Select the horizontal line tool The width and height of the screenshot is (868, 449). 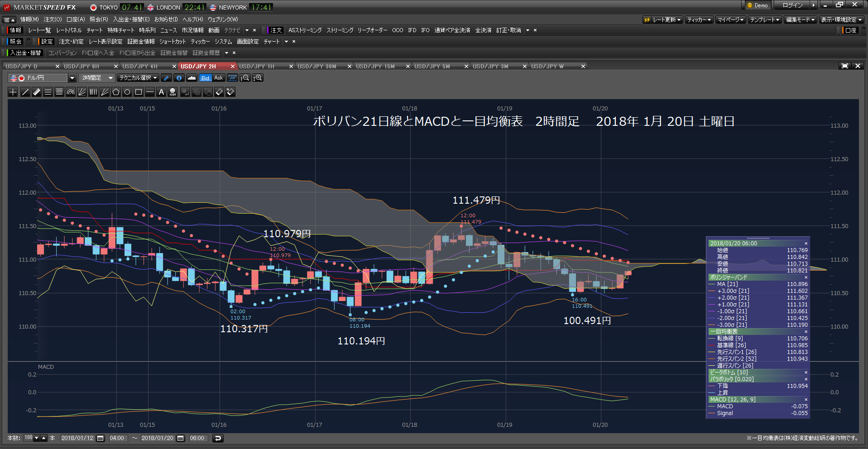tap(150, 92)
